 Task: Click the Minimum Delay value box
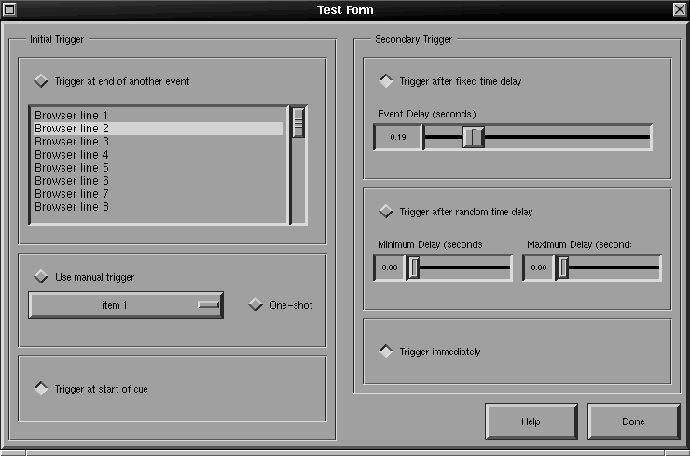click(x=389, y=268)
